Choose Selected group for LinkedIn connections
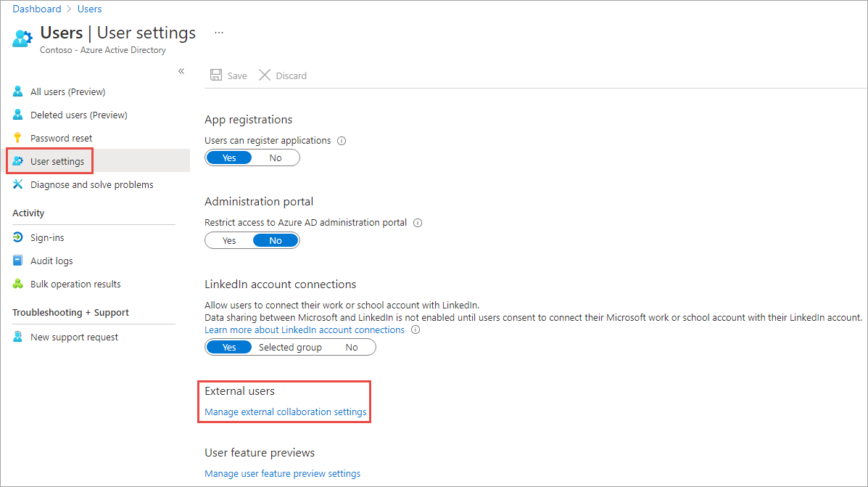This screenshot has height=487, width=868. pos(290,348)
